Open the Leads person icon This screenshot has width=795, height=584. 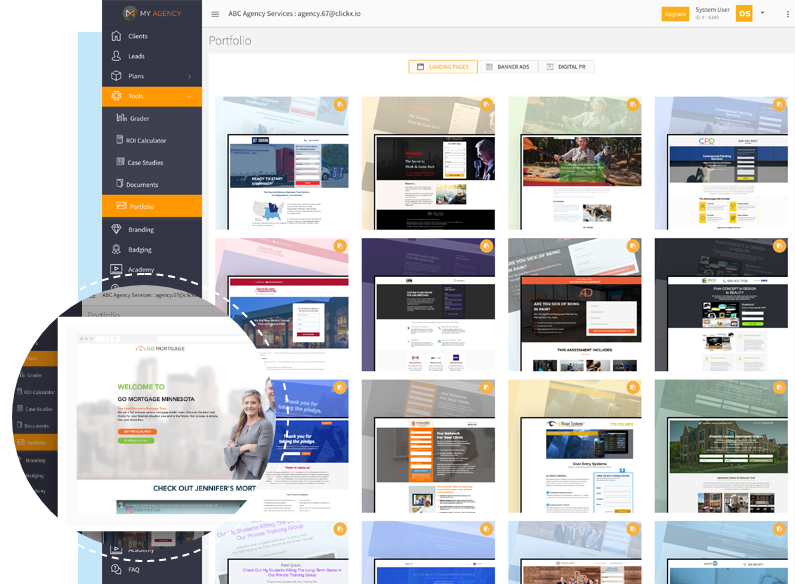(x=116, y=56)
